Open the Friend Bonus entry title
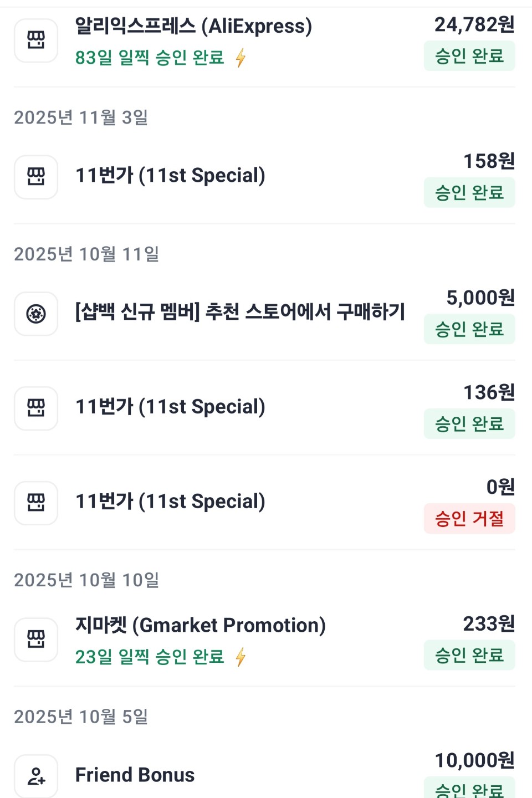Viewport: 532px width, 798px height. 135,775
